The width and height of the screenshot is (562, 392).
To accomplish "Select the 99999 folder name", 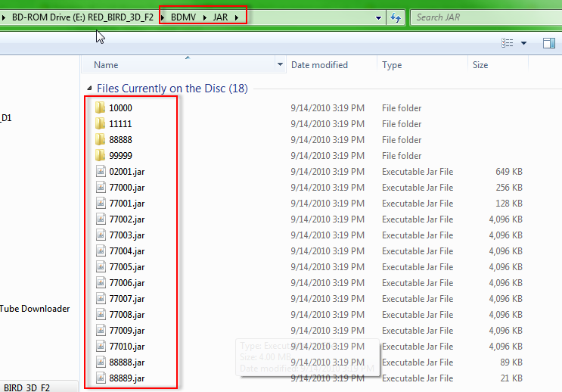I will pyautogui.click(x=120, y=156).
